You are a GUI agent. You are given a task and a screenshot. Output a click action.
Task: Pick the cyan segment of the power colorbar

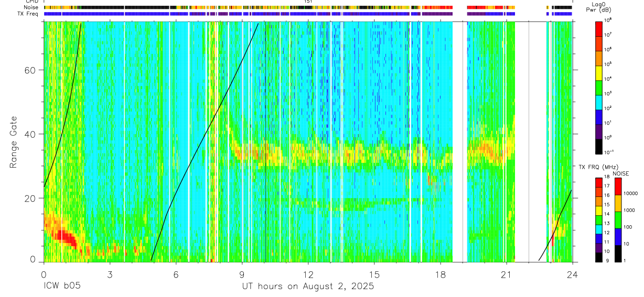pos(599,102)
